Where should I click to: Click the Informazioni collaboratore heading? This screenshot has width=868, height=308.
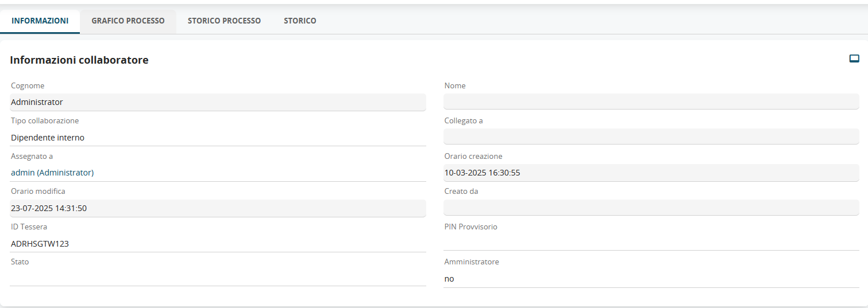(79, 60)
